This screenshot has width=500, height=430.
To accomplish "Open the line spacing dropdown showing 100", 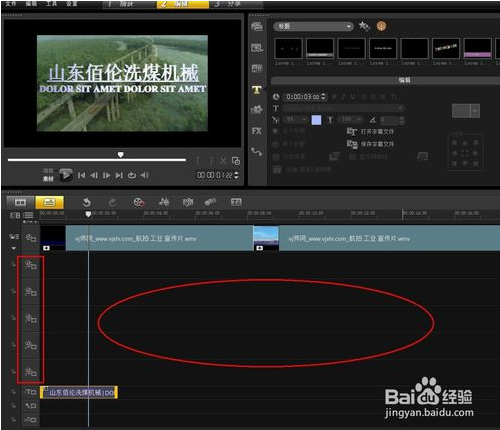I will [x=351, y=119].
